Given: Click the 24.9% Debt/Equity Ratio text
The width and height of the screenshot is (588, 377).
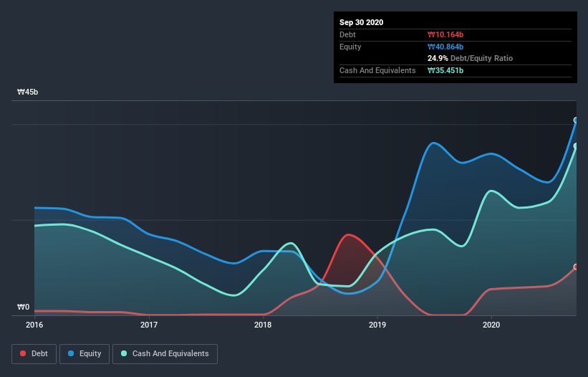Looking at the screenshot, I should click(471, 58).
